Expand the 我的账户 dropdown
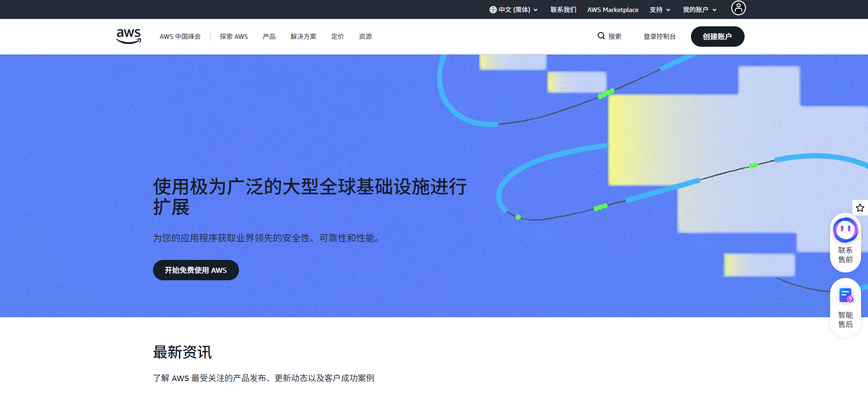The height and width of the screenshot is (407, 868). [699, 10]
